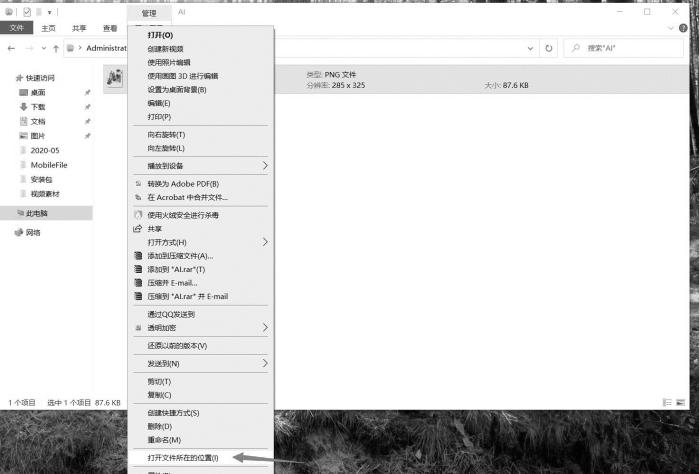Choose 剪切(T) in the context menu
Screen dimensions: 699x474
(201, 382)
